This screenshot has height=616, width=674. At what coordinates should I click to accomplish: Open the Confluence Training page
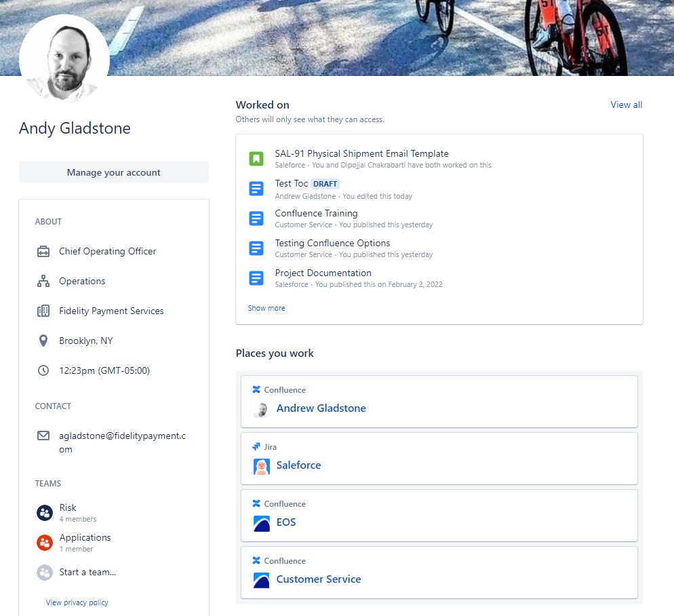316,213
